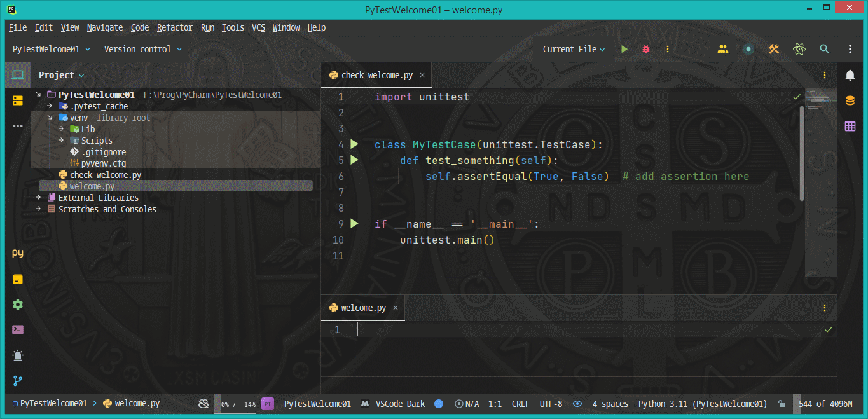Open the Terminal tool window
The height and width of the screenshot is (419, 868).
click(x=18, y=330)
